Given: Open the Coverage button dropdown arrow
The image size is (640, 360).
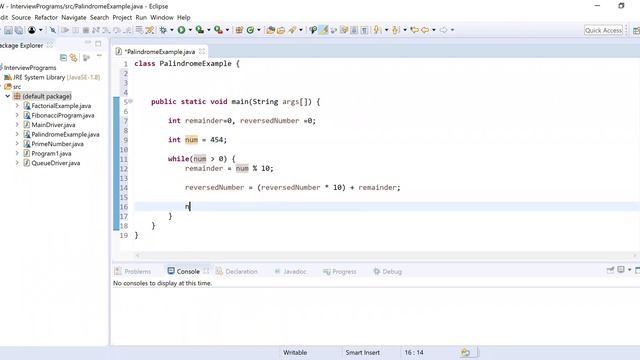Looking at the screenshot, I should [x=209, y=30].
